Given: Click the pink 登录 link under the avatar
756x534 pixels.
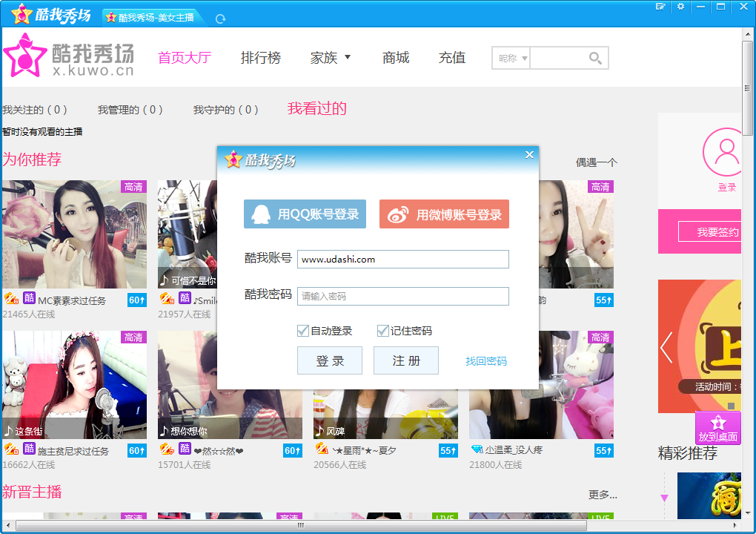Looking at the screenshot, I should pos(727,188).
